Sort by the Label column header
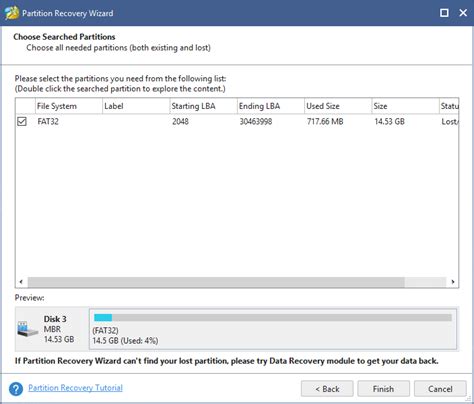474x404 pixels. point(136,106)
